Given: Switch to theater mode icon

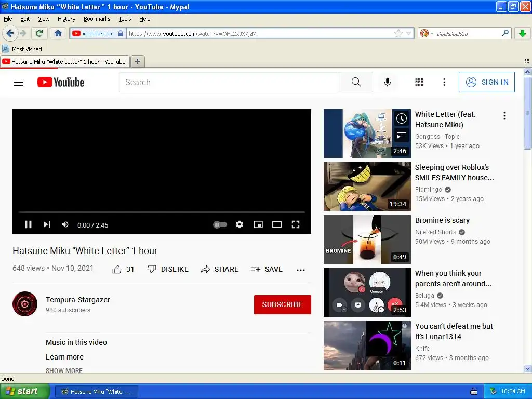Looking at the screenshot, I should (277, 224).
